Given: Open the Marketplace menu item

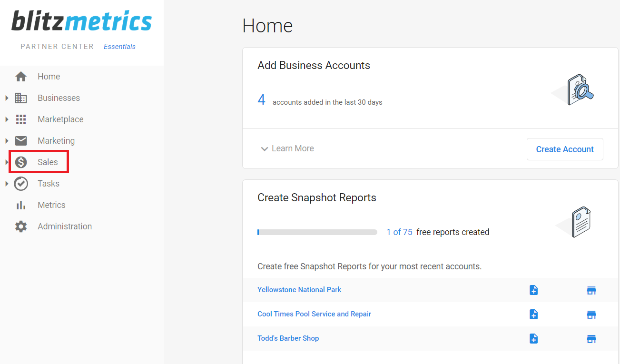Looking at the screenshot, I should click(x=61, y=119).
